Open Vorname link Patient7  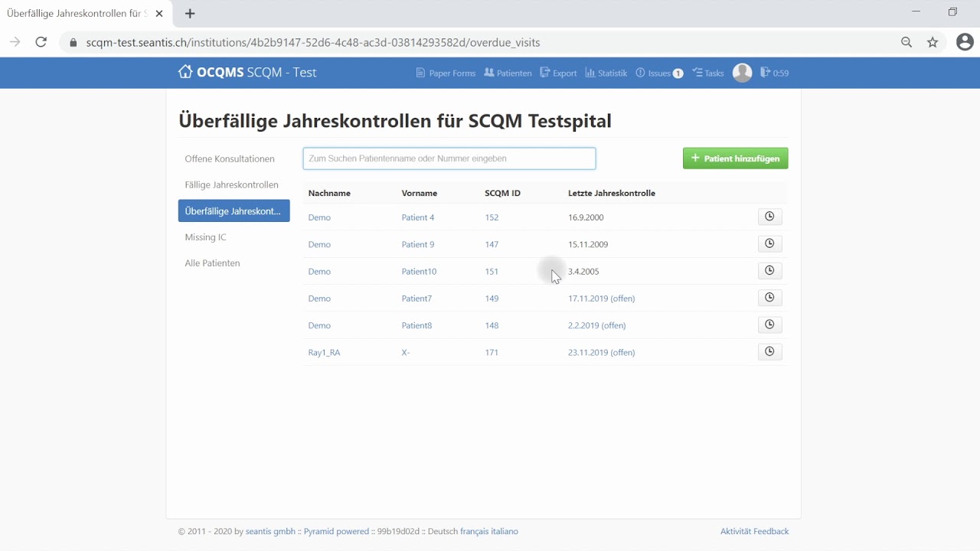coord(416,298)
